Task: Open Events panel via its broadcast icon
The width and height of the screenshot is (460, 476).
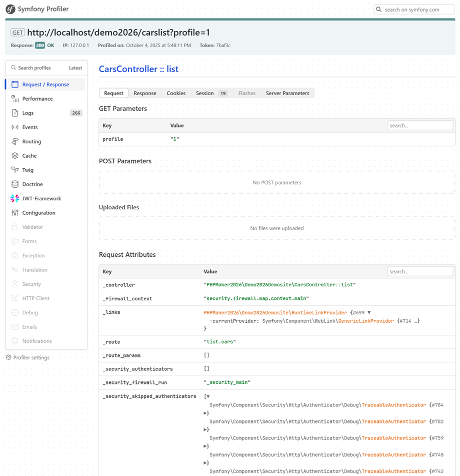Action: click(15, 127)
